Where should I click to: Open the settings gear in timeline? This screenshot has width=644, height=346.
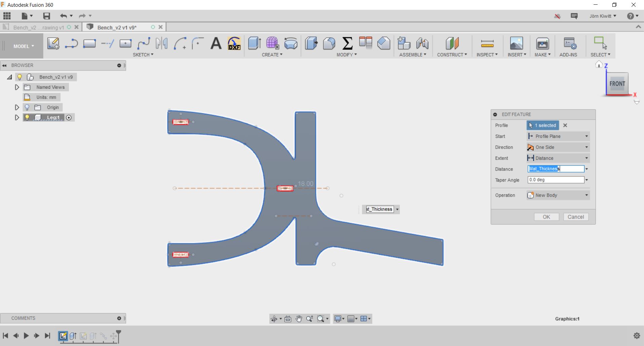[x=636, y=336]
